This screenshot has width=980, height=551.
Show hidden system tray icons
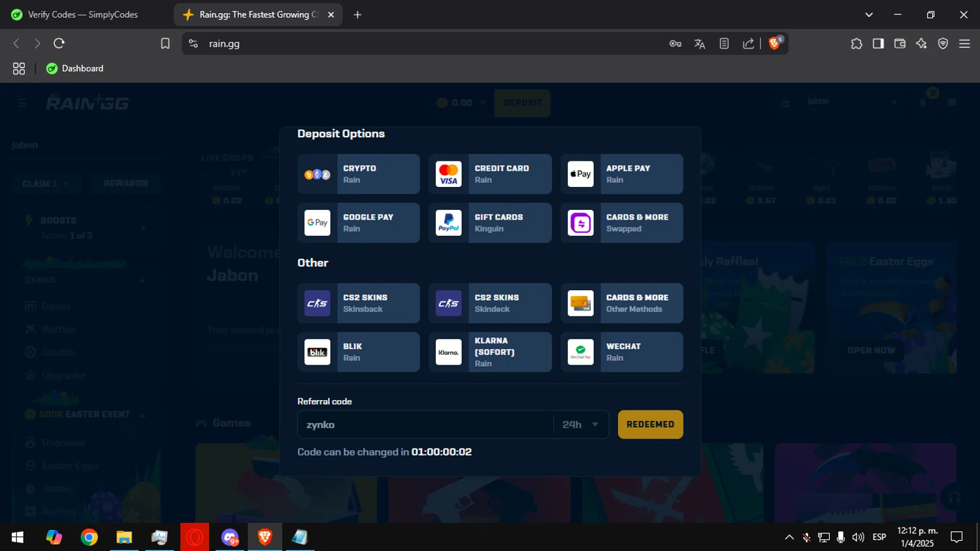click(789, 537)
